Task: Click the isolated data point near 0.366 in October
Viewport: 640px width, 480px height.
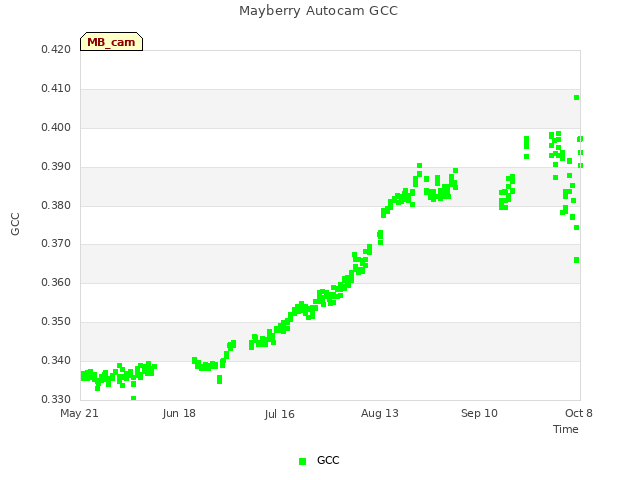Action: click(x=576, y=260)
